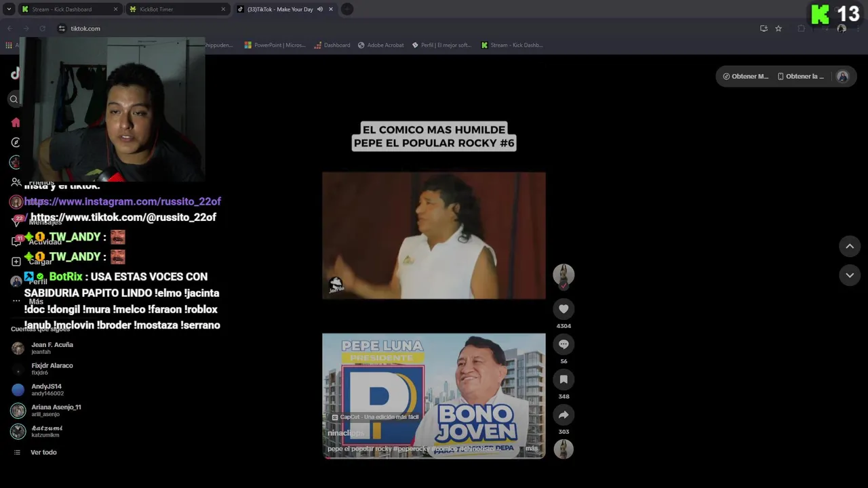Open the More three-dots sidebar item

pyautogui.click(x=16, y=301)
